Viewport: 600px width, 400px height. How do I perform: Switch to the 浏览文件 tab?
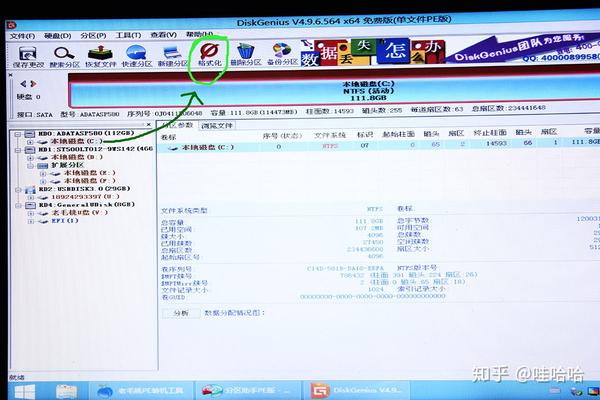tap(217, 126)
